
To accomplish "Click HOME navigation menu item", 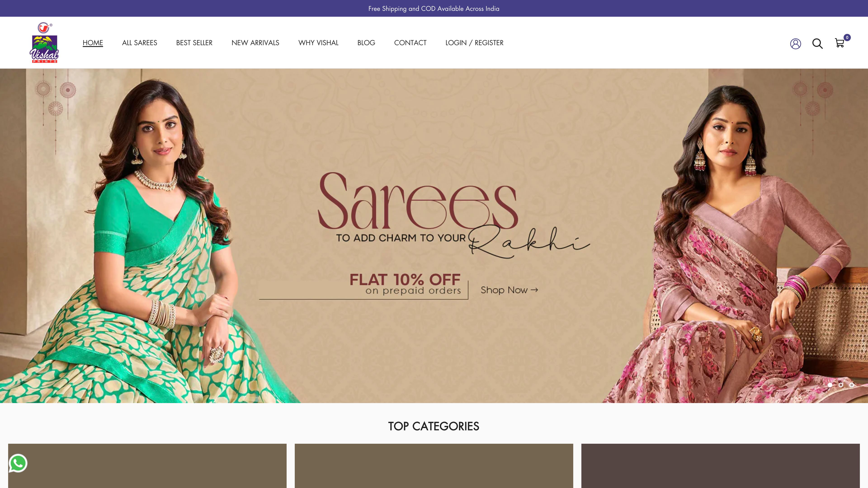I will (92, 42).
